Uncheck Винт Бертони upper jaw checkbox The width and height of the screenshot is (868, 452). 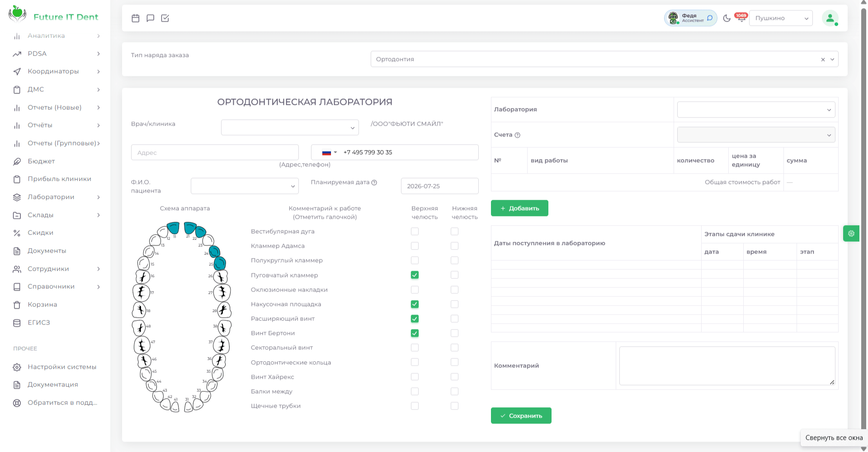[x=415, y=333]
